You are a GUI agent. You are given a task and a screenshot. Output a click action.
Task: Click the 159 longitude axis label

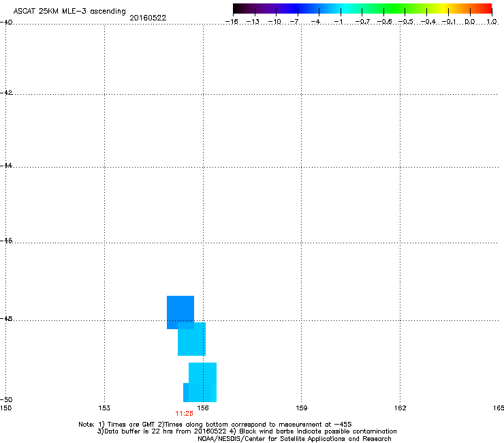301,408
